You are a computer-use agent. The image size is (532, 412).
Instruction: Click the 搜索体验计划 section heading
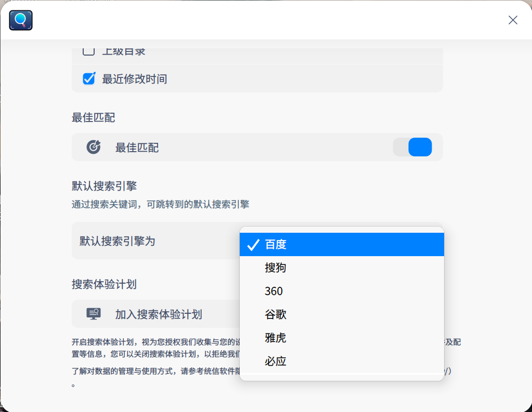(x=104, y=284)
